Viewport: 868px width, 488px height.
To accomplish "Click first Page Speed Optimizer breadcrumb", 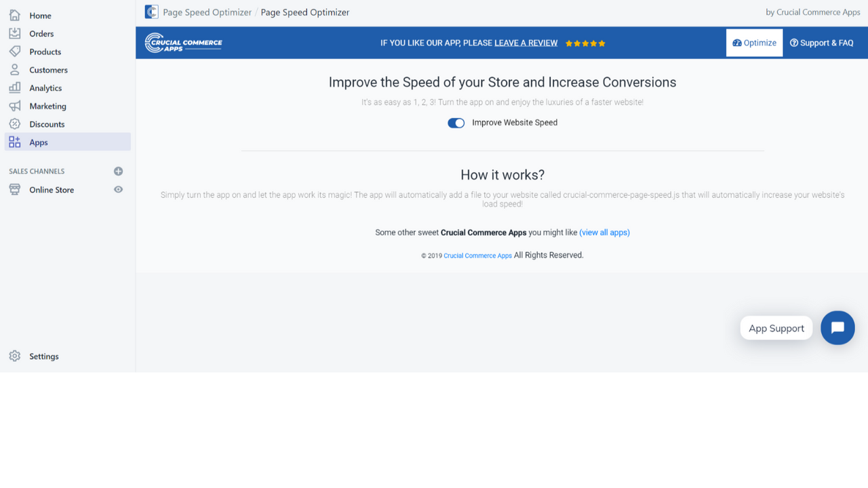I will [207, 12].
